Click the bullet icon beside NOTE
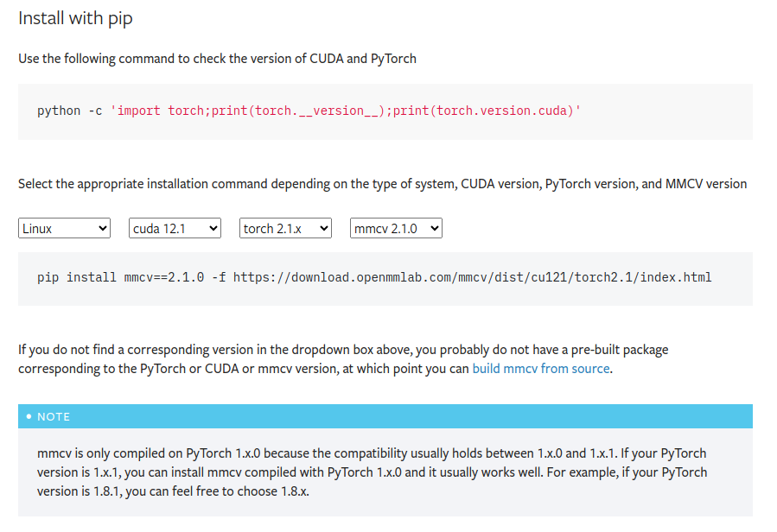The width and height of the screenshot is (777, 532). point(29,416)
